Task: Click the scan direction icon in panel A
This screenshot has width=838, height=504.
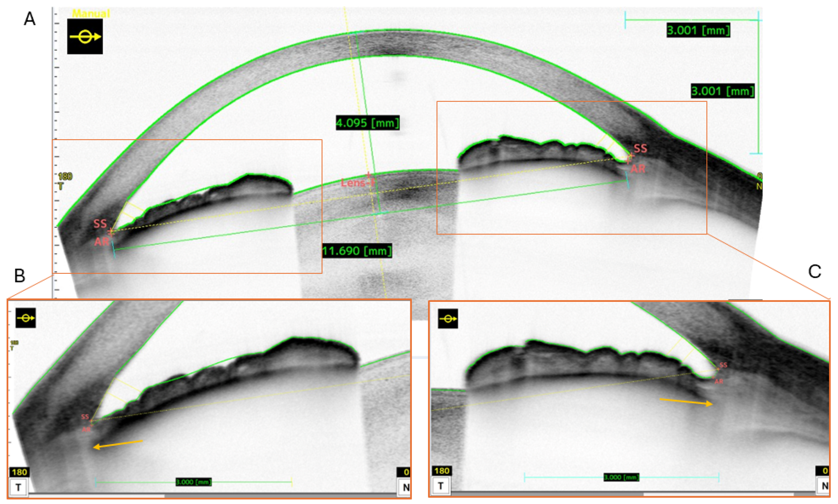Action: click(85, 36)
